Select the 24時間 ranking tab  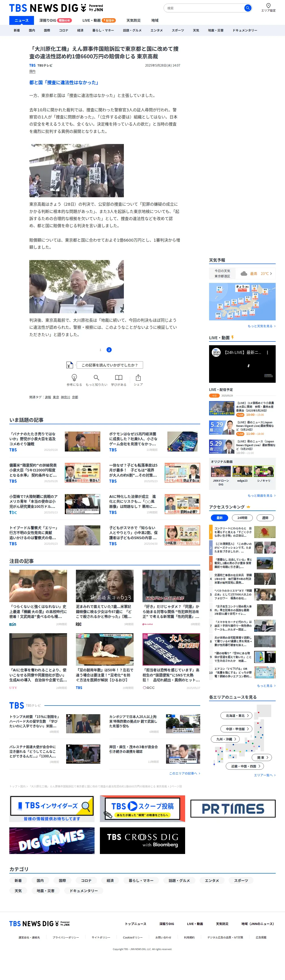click(x=242, y=518)
